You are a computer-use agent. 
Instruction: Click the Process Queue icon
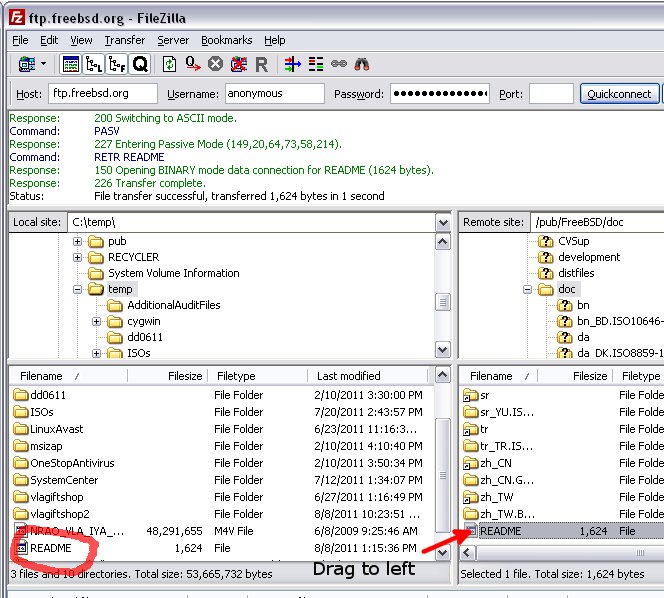pyautogui.click(x=192, y=64)
